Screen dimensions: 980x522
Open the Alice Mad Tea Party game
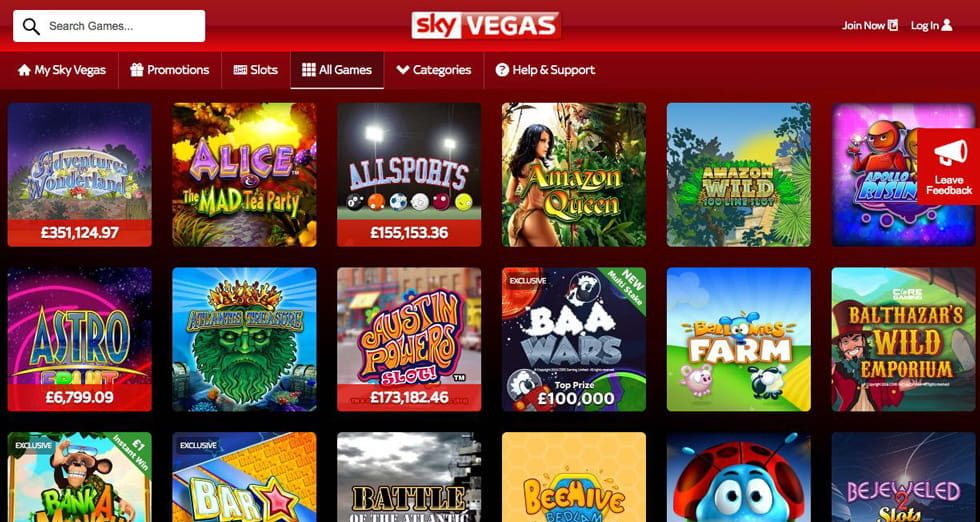click(x=244, y=174)
